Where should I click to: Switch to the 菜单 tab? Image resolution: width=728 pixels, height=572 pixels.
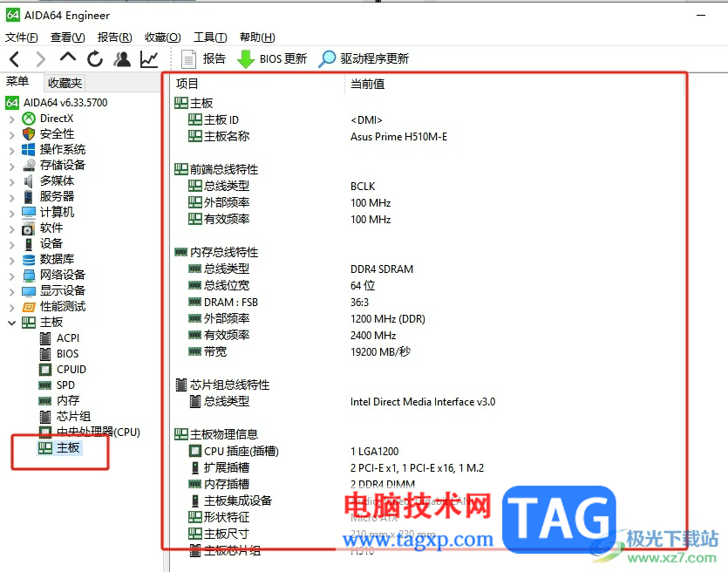(x=17, y=82)
